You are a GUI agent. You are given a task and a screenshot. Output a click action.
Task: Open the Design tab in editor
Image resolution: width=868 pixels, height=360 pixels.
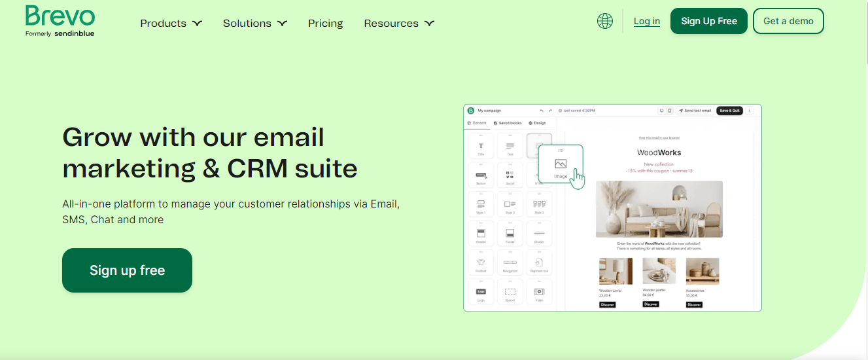click(537, 123)
